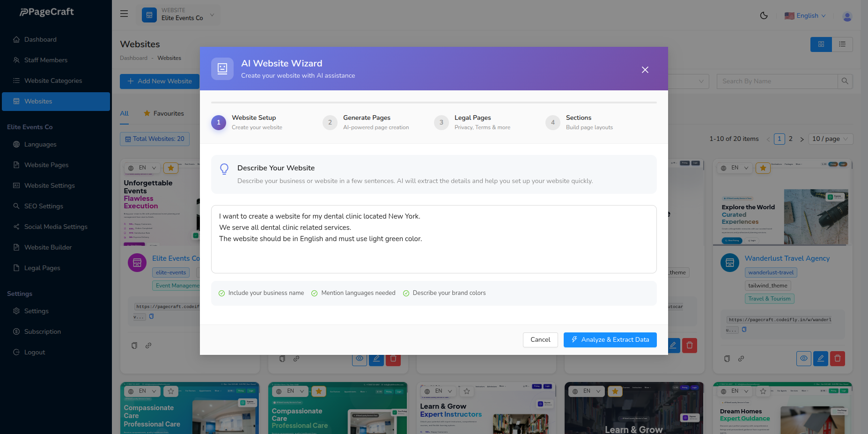
Task: Click the wizard progress bar
Action: pos(434,102)
